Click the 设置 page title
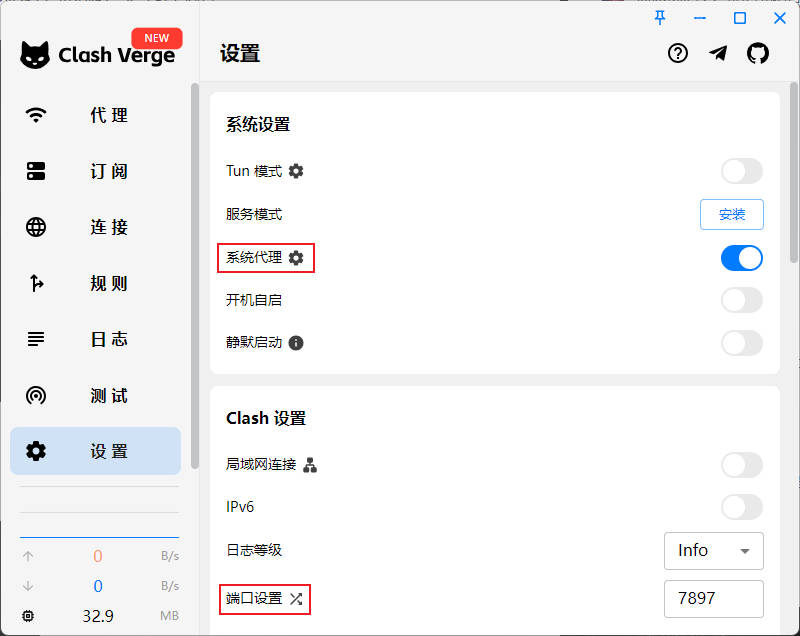Screen dimensions: 800x636 click(240, 54)
